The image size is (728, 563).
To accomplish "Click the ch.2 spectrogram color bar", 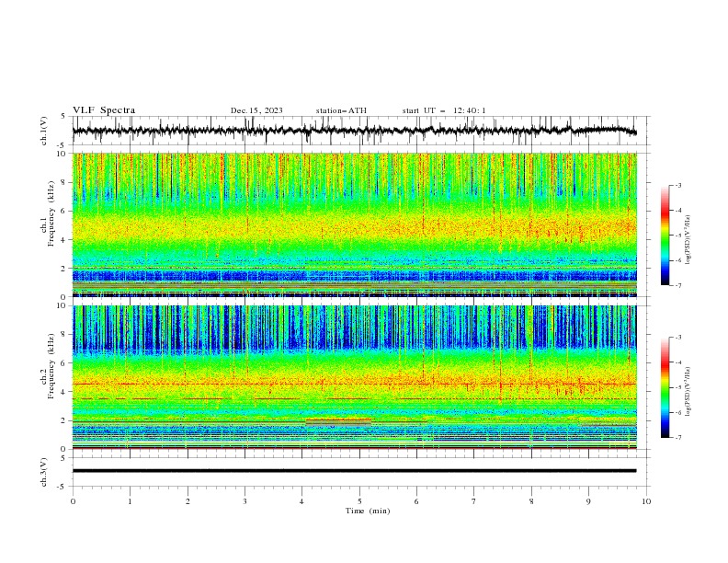I will 665,387.
